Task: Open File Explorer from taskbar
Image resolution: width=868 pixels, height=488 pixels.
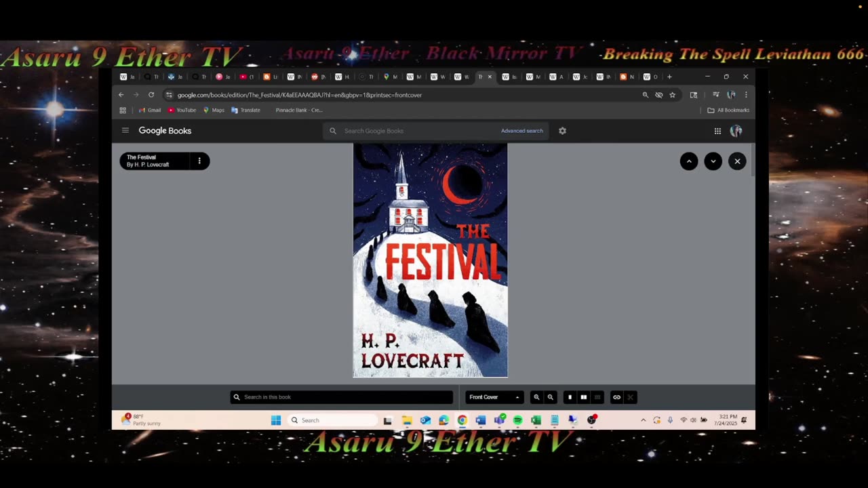Action: click(x=407, y=420)
